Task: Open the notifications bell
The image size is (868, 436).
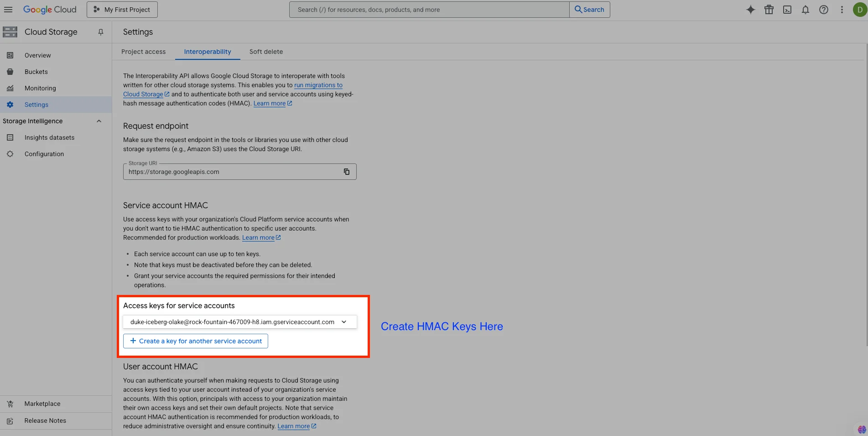Action: point(805,10)
